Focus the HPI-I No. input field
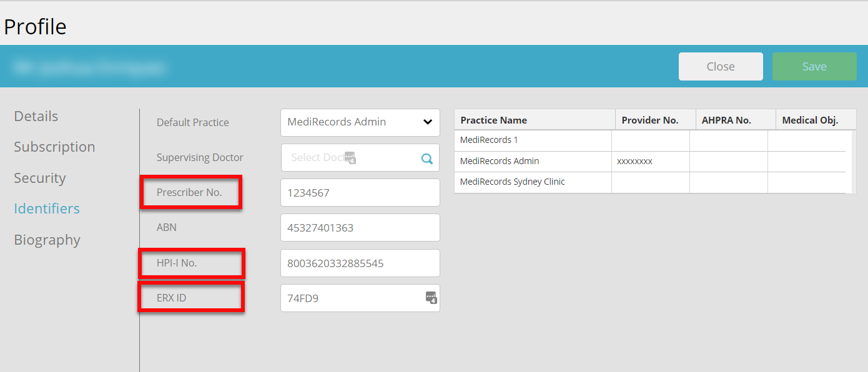The height and width of the screenshot is (372, 868). click(x=360, y=263)
